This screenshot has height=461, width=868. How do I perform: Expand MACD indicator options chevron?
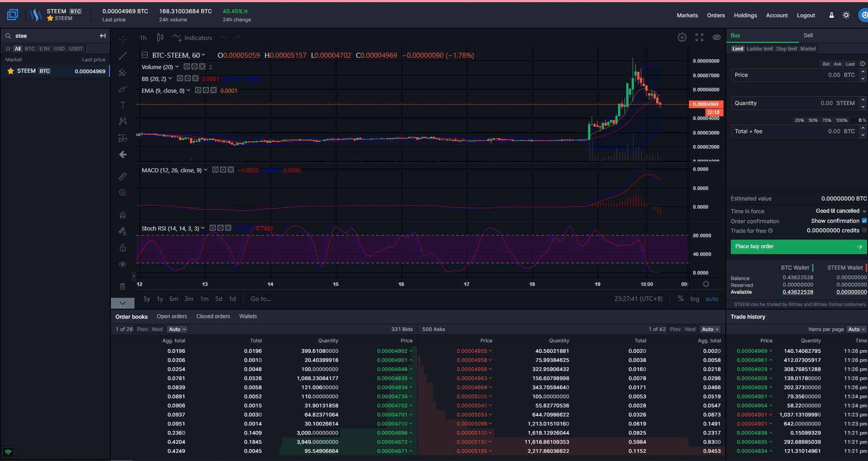click(x=205, y=170)
